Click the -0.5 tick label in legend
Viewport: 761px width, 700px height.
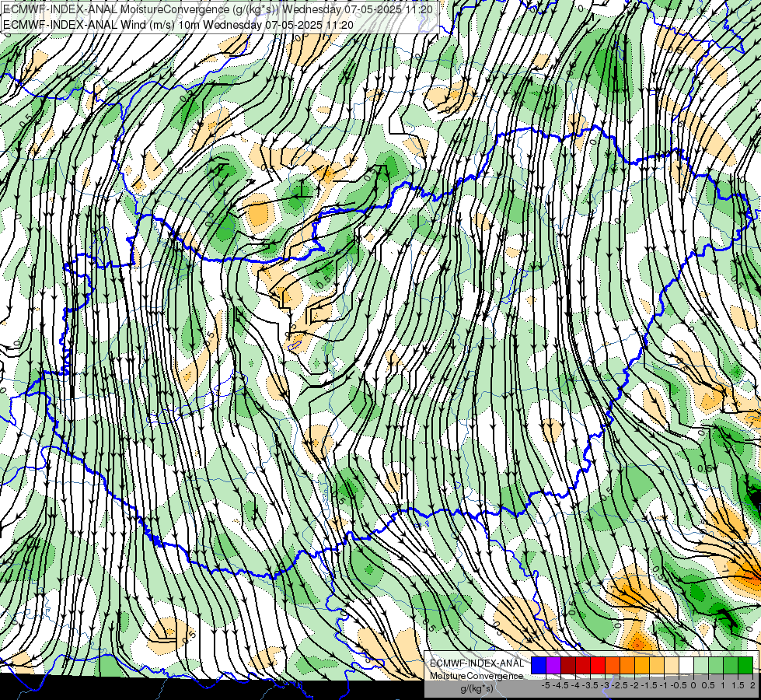click(x=679, y=685)
